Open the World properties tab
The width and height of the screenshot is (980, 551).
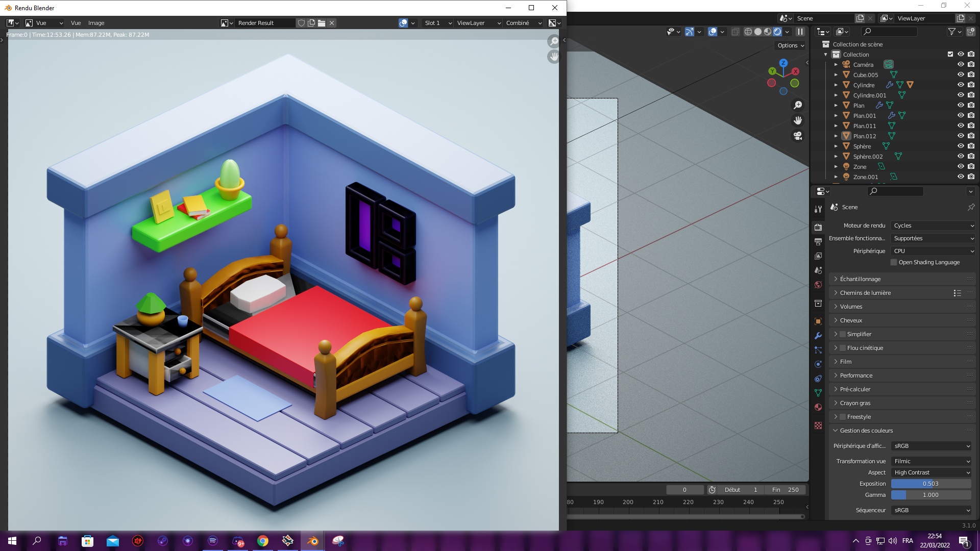[x=818, y=285]
